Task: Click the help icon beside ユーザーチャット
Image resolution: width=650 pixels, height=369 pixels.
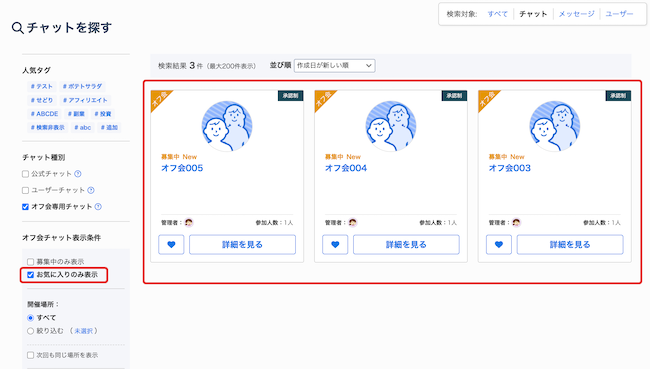Action: coord(91,190)
